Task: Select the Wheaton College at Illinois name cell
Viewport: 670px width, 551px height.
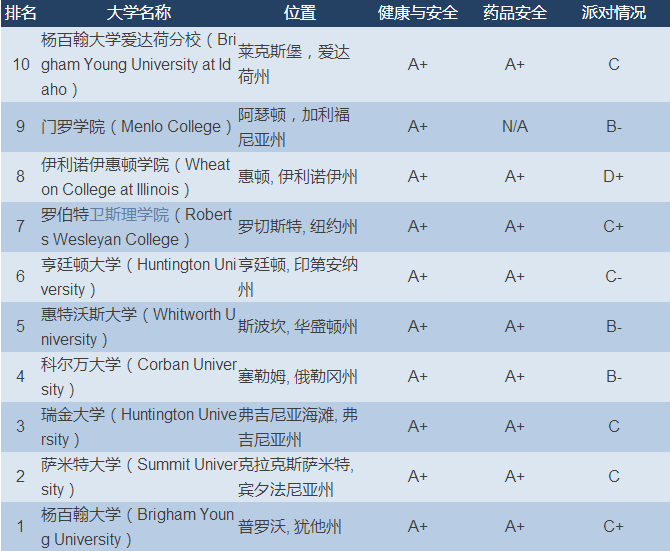Action: pos(136,177)
